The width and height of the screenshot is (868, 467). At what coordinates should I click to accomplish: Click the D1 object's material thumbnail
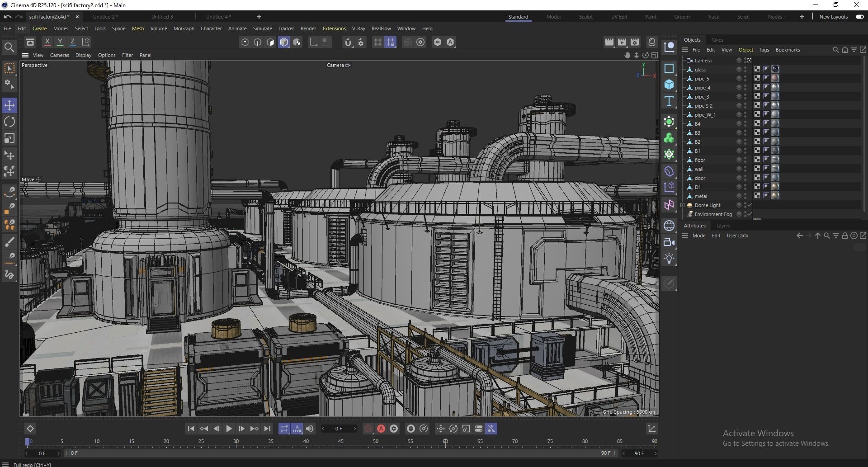point(775,187)
